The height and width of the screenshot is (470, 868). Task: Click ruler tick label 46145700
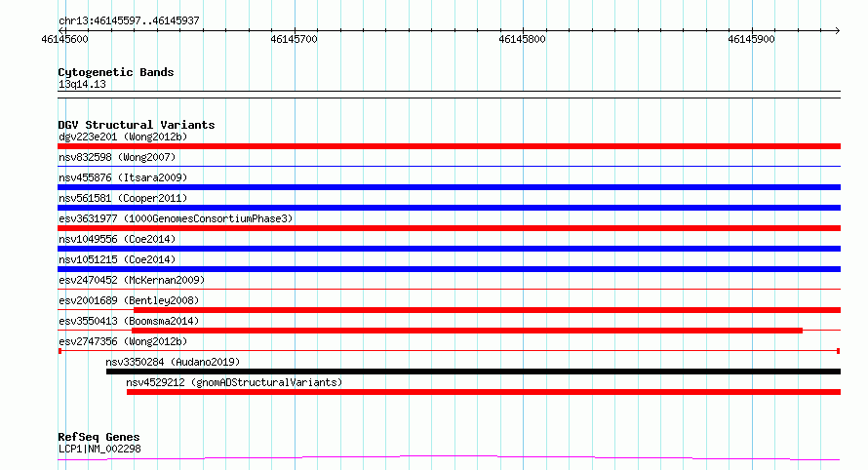tap(294, 39)
